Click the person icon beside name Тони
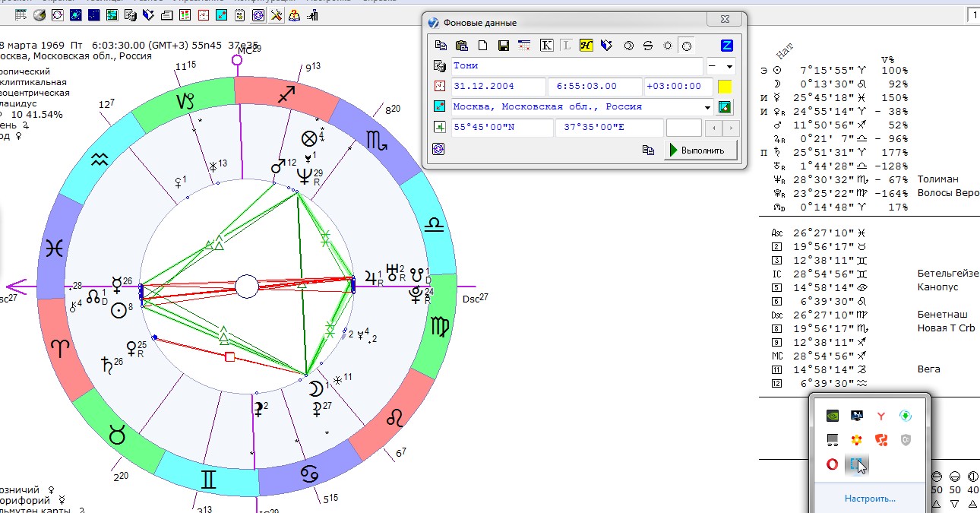The height and width of the screenshot is (513, 980). point(440,66)
